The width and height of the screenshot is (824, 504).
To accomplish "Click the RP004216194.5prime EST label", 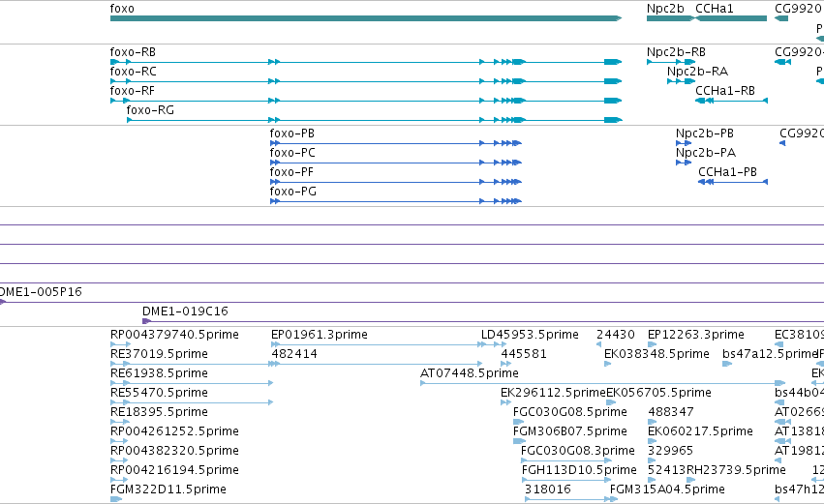I will coord(174,470).
